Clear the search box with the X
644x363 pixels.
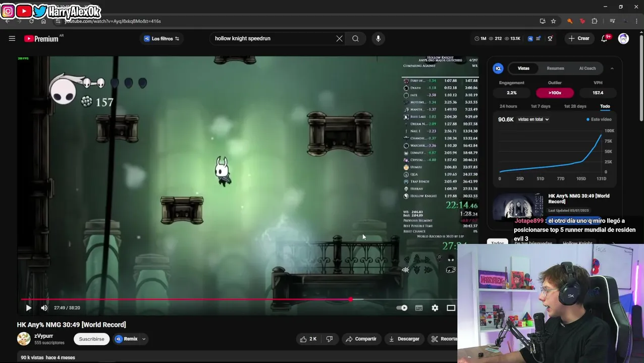tap(339, 38)
